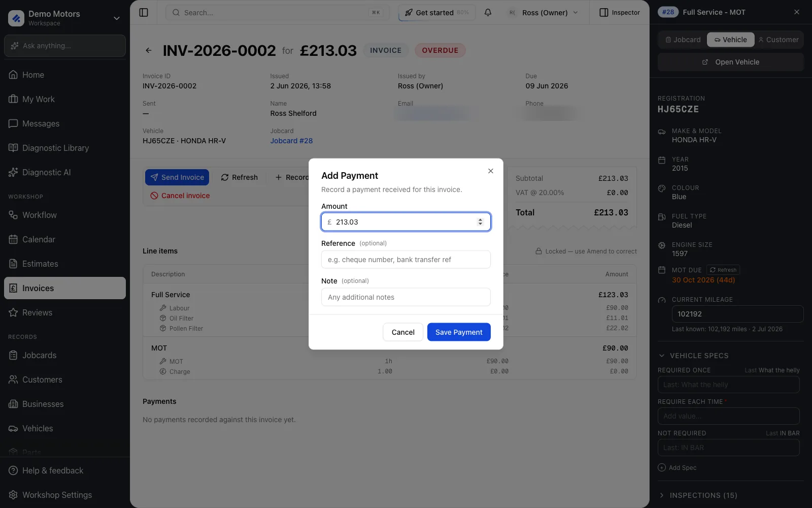The image size is (812, 508).
Task: Refresh the MOT due date
Action: click(x=723, y=270)
